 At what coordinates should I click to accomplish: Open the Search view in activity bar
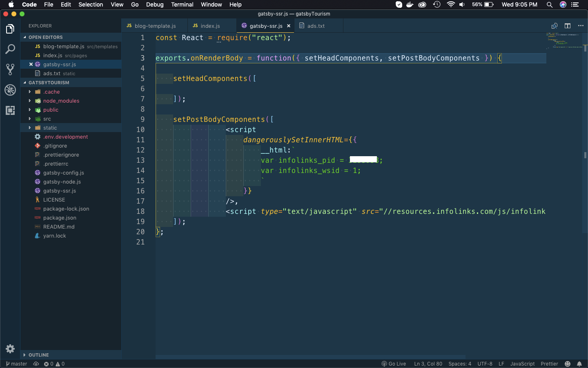click(x=10, y=49)
